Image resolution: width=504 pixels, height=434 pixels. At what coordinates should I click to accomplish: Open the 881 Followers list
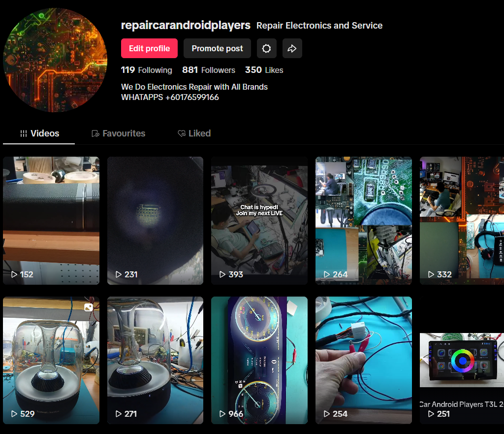click(x=209, y=70)
